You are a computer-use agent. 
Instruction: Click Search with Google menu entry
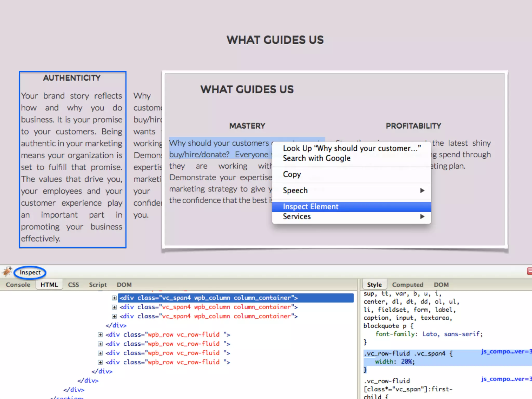pos(316,158)
